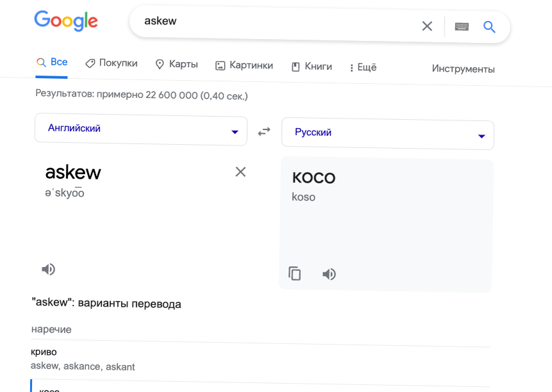Copy the translation косо

[x=295, y=274]
